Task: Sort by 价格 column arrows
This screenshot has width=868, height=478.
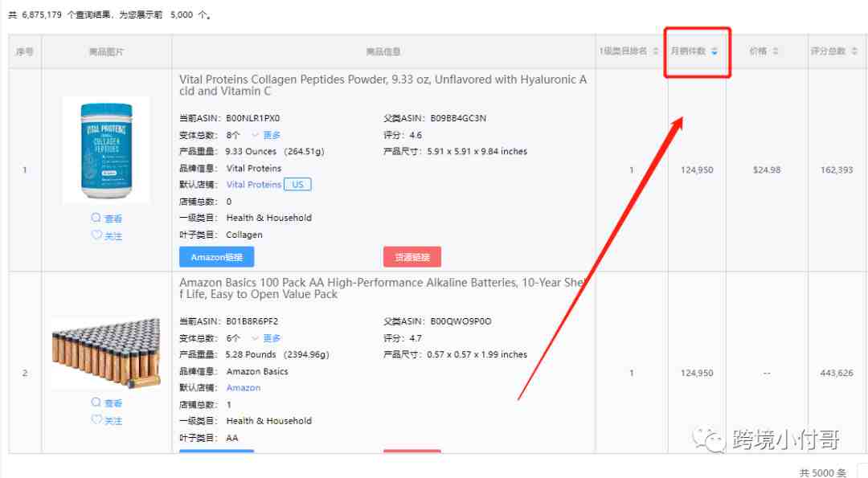Action: [775, 51]
